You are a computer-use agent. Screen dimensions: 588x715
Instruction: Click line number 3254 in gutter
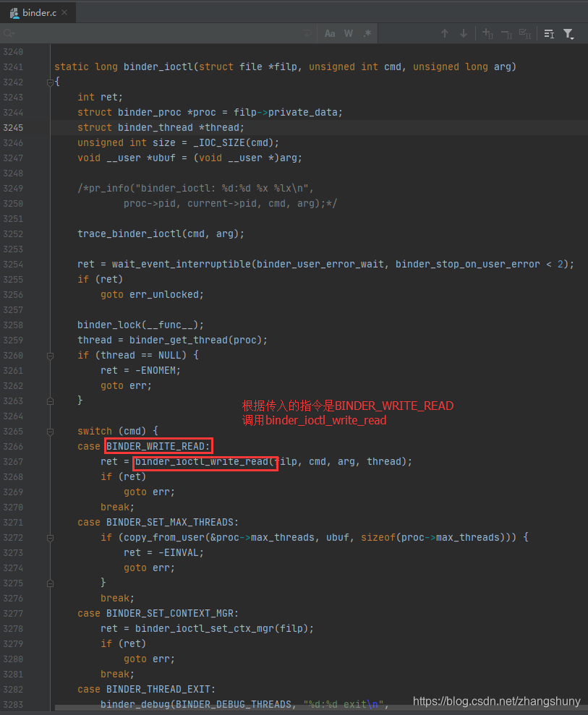[13, 265]
